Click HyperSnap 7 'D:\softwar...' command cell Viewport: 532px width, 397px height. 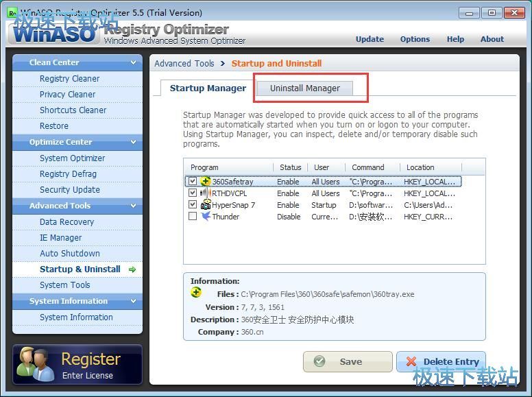point(371,205)
